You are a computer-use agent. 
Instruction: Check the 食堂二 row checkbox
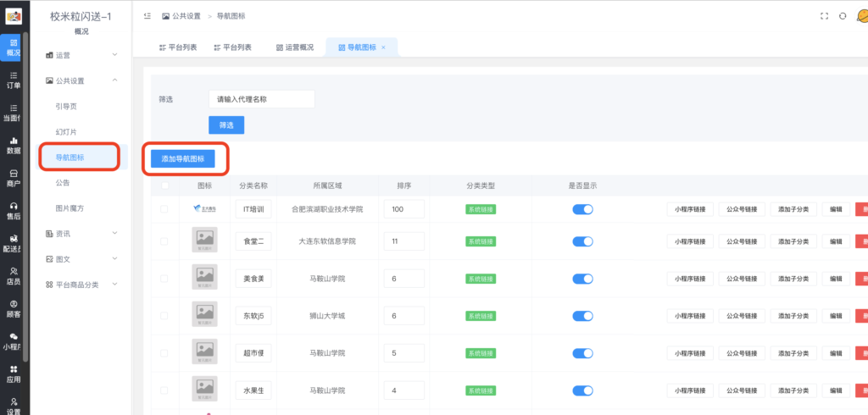pos(164,241)
